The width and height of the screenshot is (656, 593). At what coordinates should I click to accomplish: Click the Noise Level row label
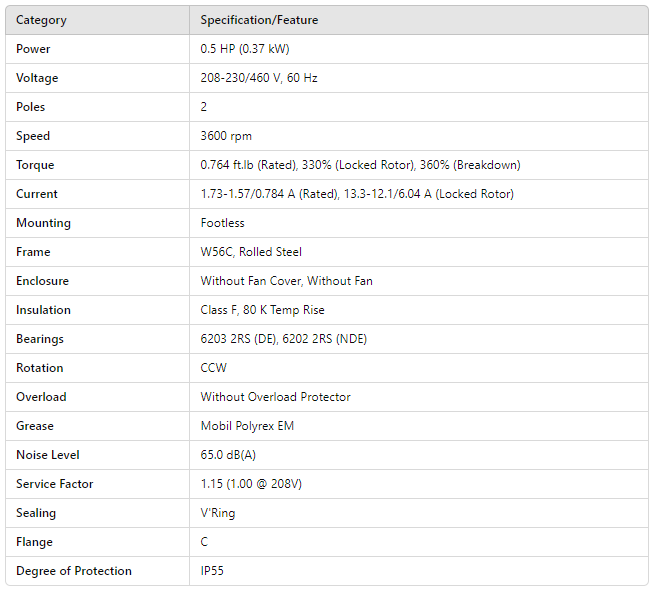(x=48, y=455)
